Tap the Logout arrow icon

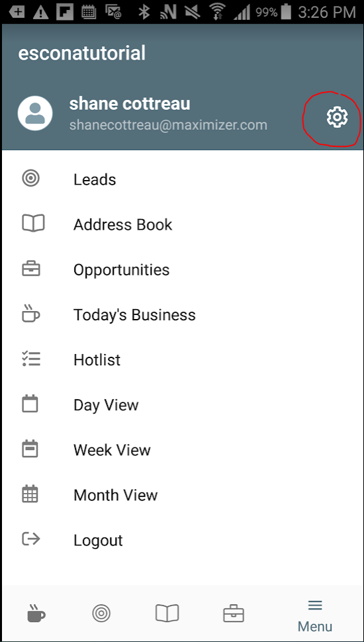30,539
